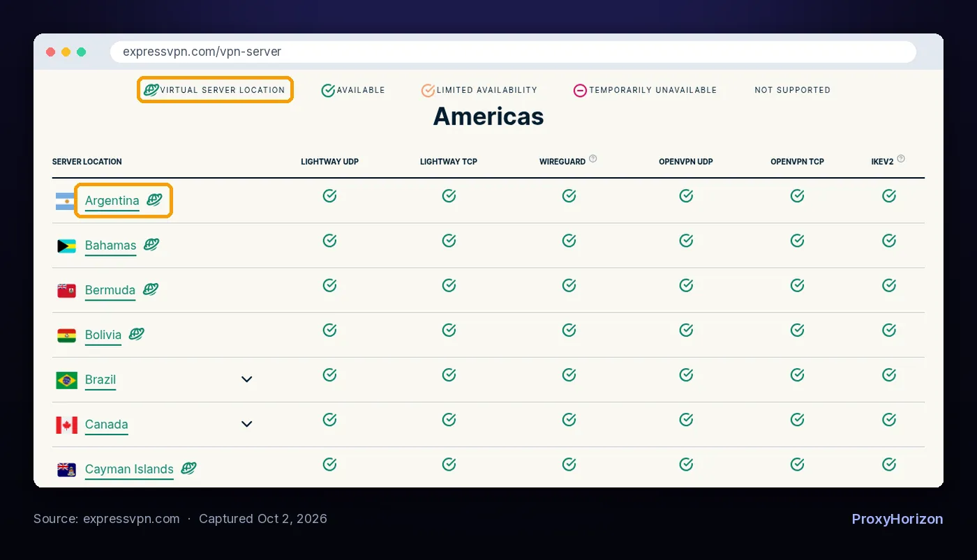Click Bermuda's OpenVPN TCP availability checkmark
This screenshot has width=977, height=560.
click(x=797, y=285)
